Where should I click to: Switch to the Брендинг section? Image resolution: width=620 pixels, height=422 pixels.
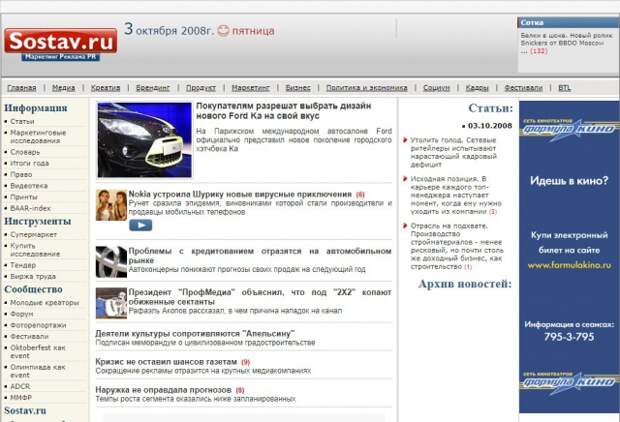(x=153, y=88)
